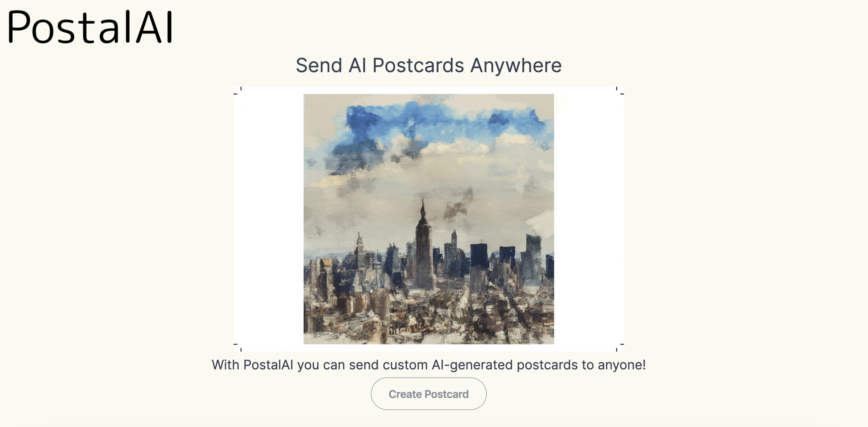Click the word "PostalAI" in the tagline sentence
Screen dimensions: 868x427
coord(268,365)
